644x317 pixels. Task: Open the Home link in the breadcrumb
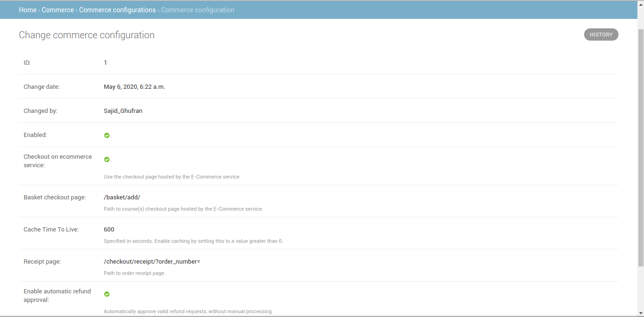[27, 9]
